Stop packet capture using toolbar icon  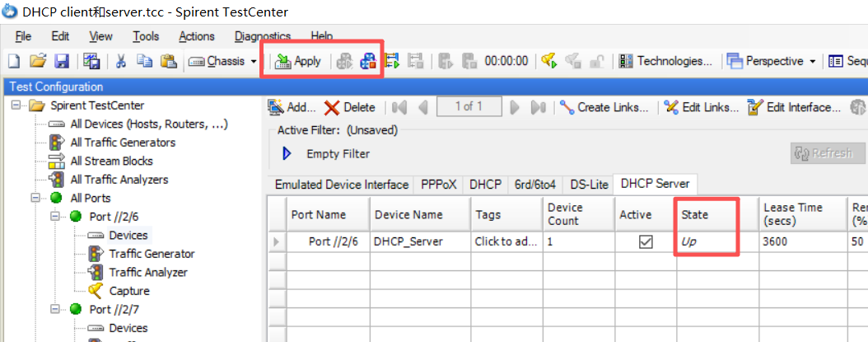(x=572, y=61)
